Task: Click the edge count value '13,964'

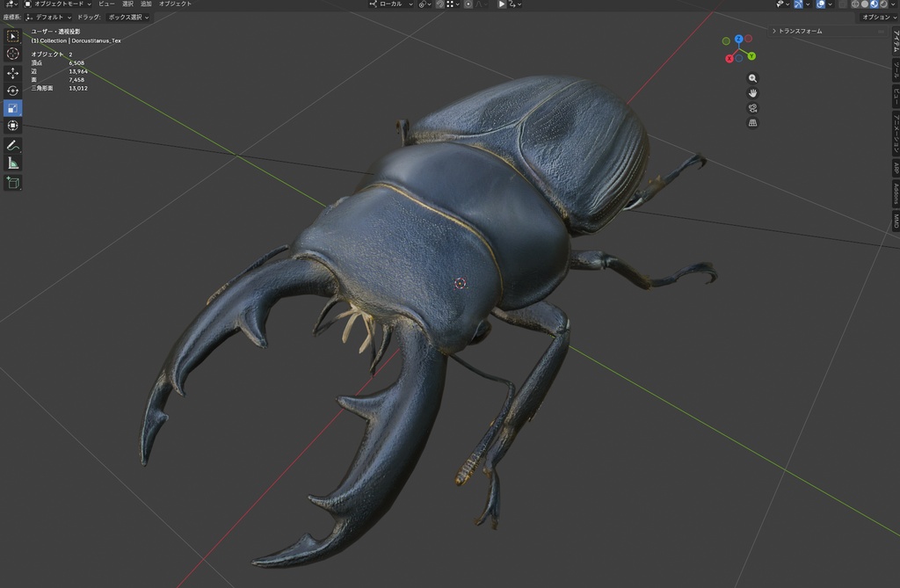Action: [x=78, y=71]
